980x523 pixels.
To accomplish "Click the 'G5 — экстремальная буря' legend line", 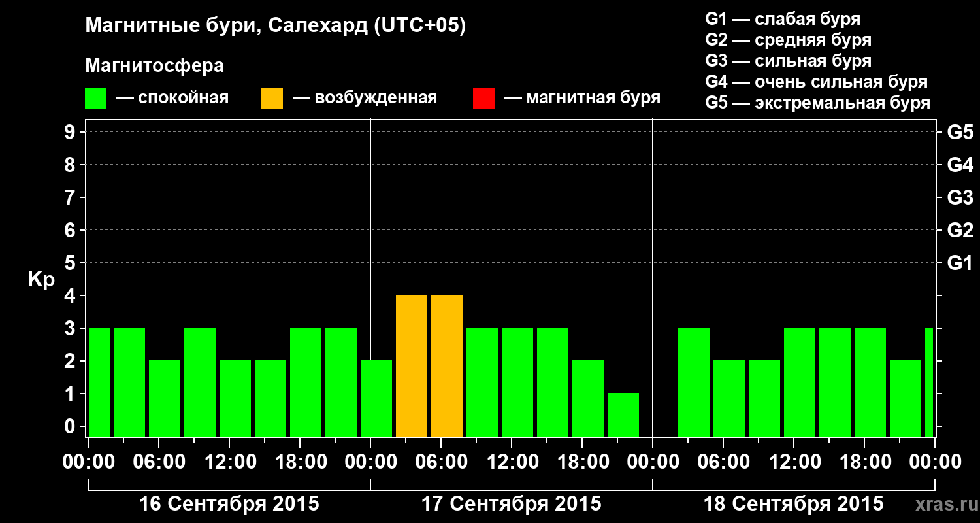I will [x=818, y=103].
